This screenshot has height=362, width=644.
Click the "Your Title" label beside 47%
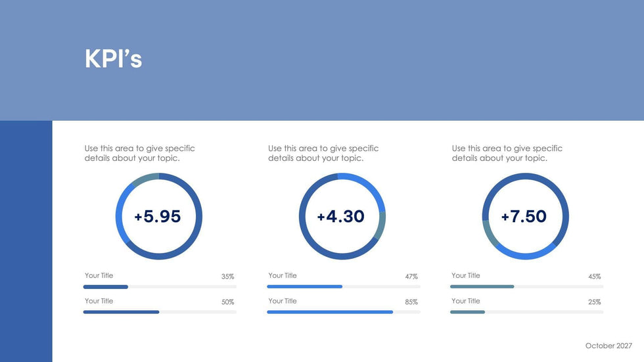coord(283,276)
